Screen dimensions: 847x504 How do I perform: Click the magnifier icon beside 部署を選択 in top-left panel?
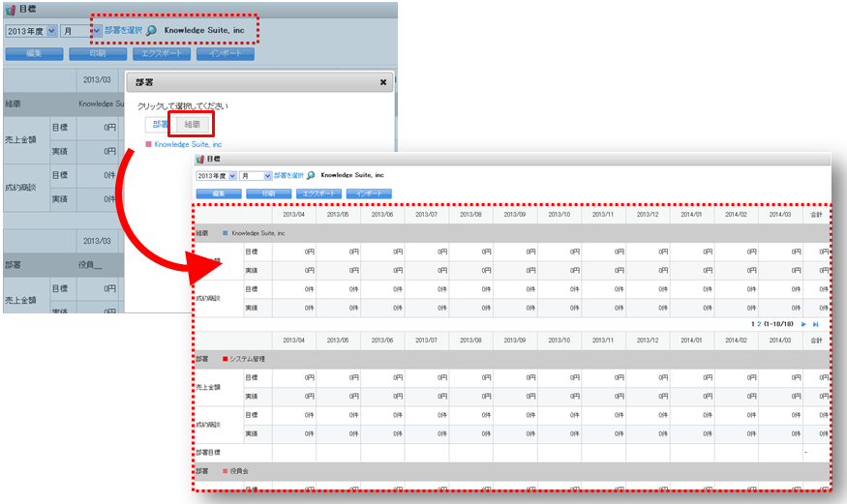point(152,31)
